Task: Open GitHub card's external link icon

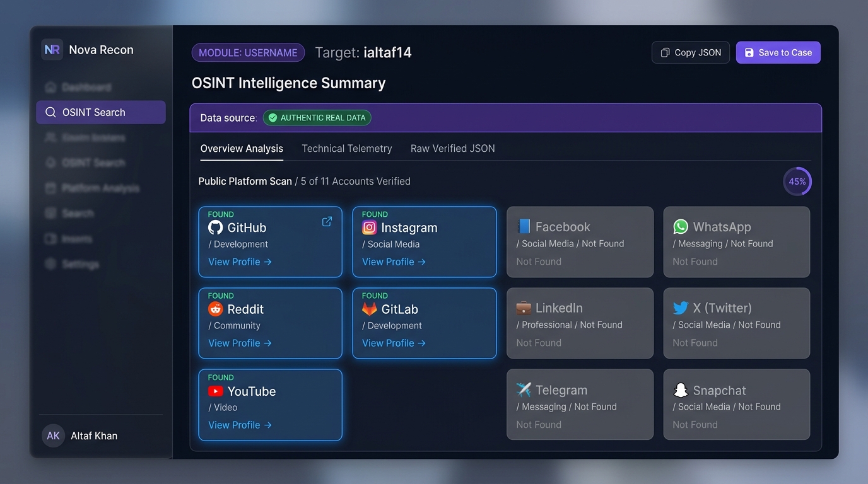Action: (x=327, y=221)
